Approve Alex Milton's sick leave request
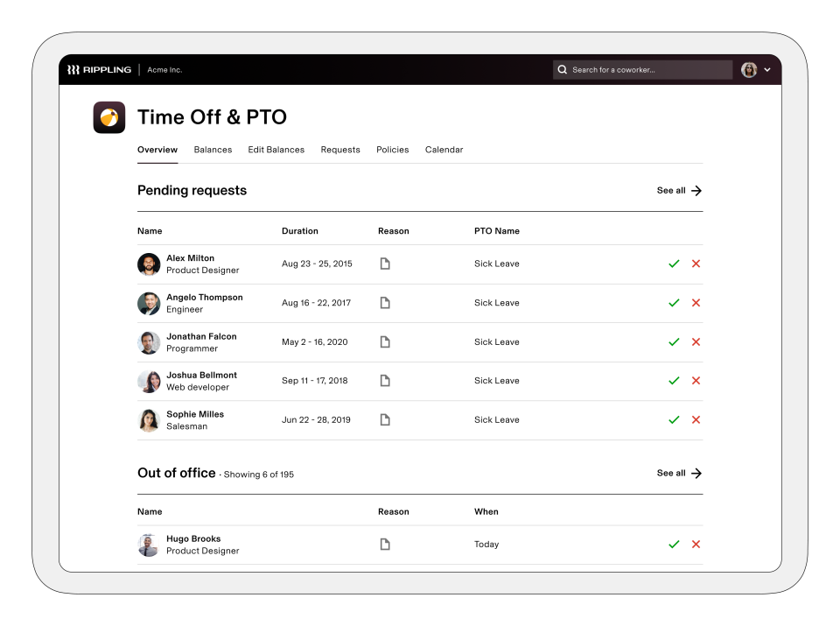Screen dimensions: 840x626 [x=674, y=263]
